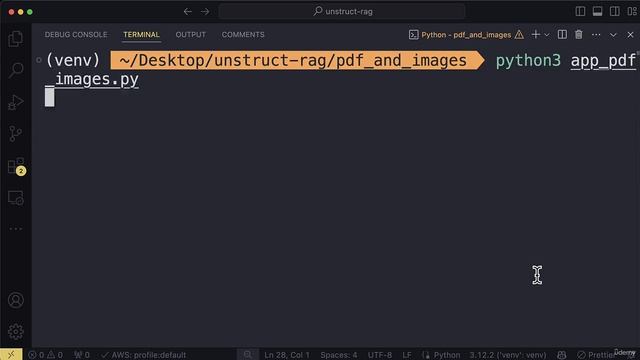640x360 pixels.
Task: Kill terminal with trash icon
Action: [x=579, y=35]
